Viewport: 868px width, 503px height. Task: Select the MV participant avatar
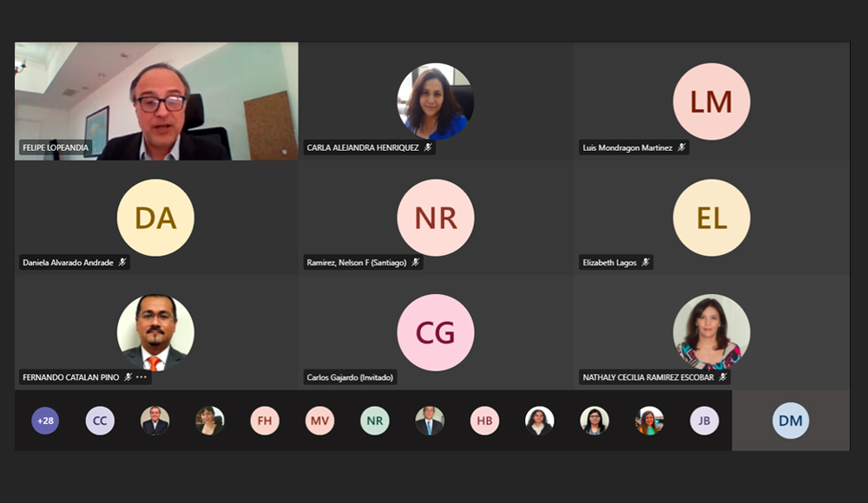[319, 421]
